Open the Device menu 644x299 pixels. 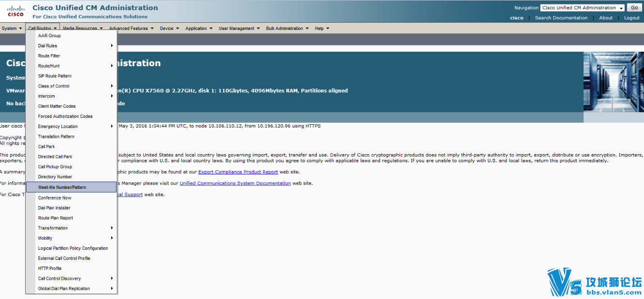[x=169, y=28]
